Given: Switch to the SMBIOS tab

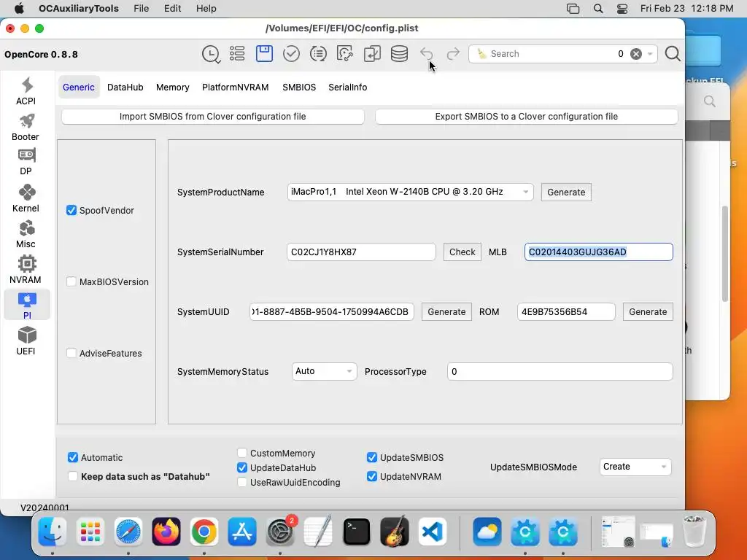Looking at the screenshot, I should click(299, 87).
